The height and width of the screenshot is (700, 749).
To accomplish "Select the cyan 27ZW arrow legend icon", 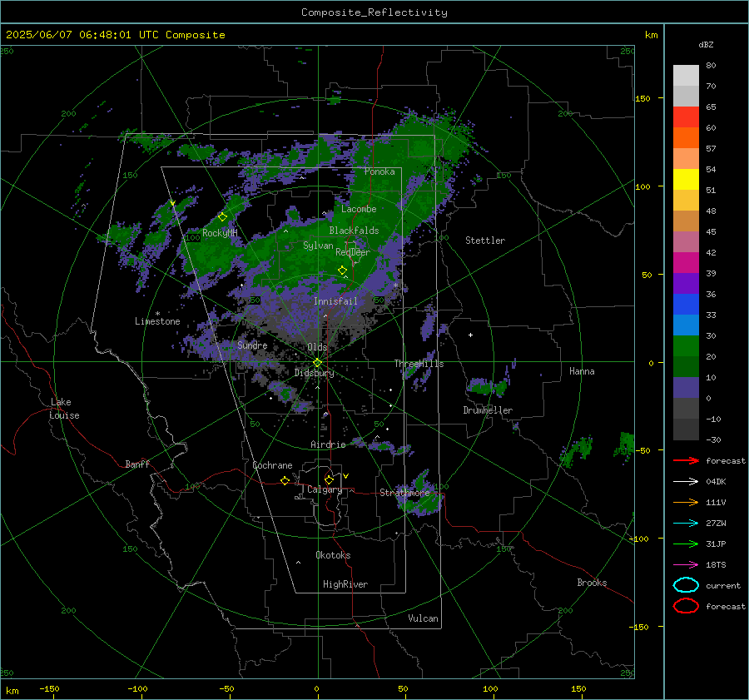I will point(686,524).
